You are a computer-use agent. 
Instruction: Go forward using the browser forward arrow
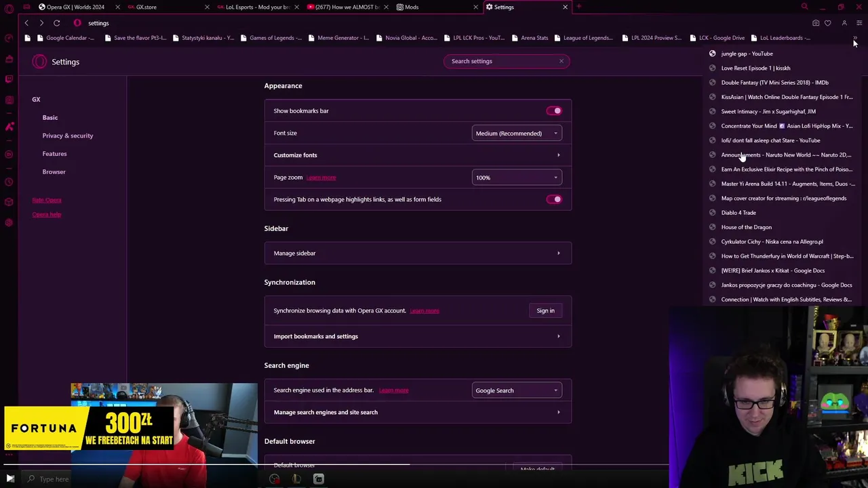(x=41, y=23)
